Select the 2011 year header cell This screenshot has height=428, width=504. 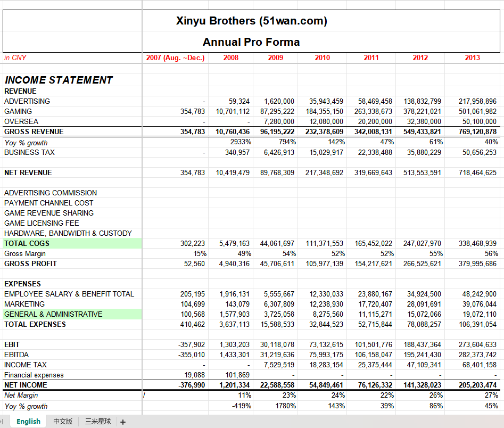coord(371,58)
